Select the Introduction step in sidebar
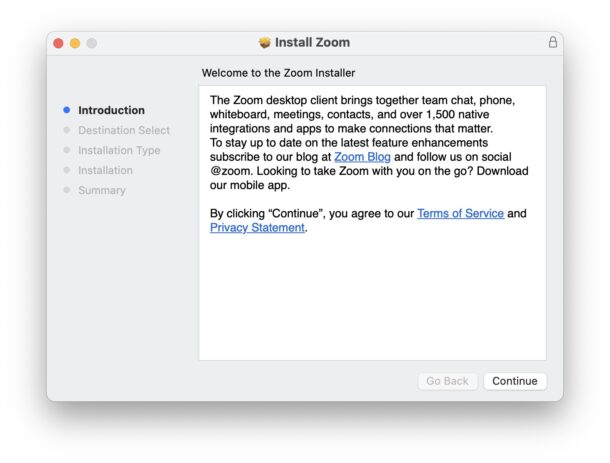 pyautogui.click(x=111, y=110)
